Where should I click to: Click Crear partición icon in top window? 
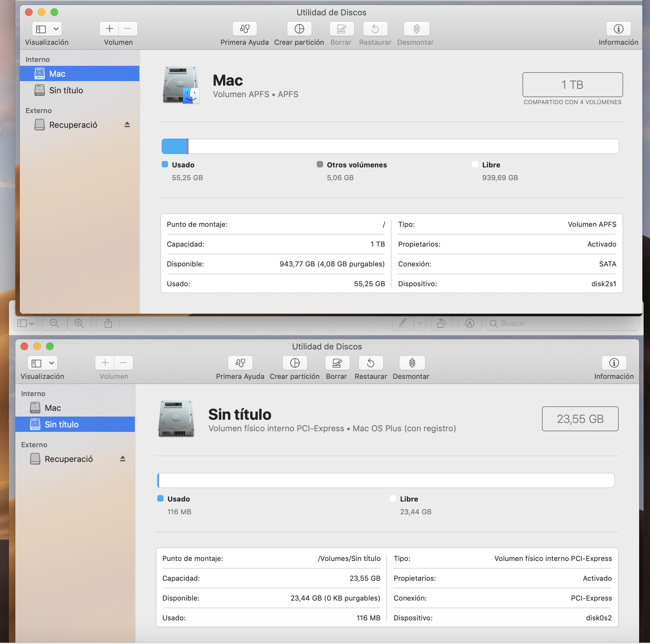(299, 29)
